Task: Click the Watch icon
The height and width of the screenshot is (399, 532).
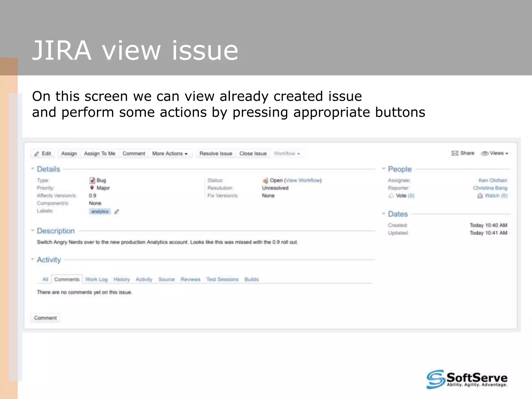Action: (x=480, y=196)
